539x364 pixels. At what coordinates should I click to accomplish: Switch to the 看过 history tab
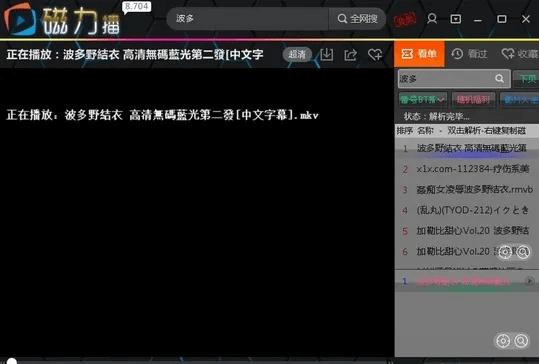coord(470,54)
